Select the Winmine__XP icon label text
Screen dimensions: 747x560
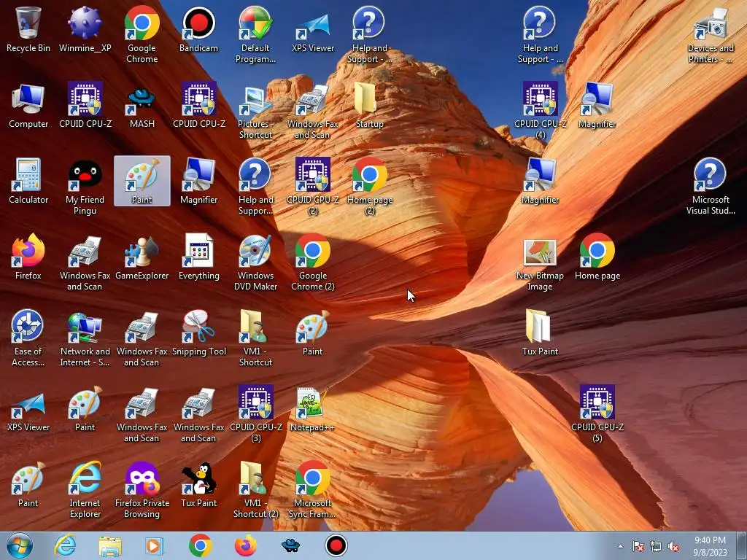tap(85, 48)
